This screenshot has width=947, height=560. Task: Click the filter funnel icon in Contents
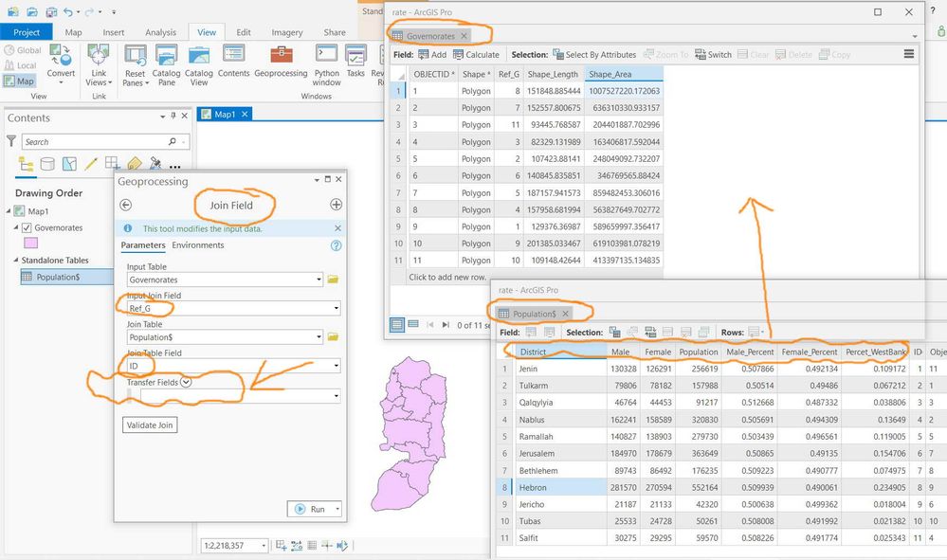pos(10,141)
